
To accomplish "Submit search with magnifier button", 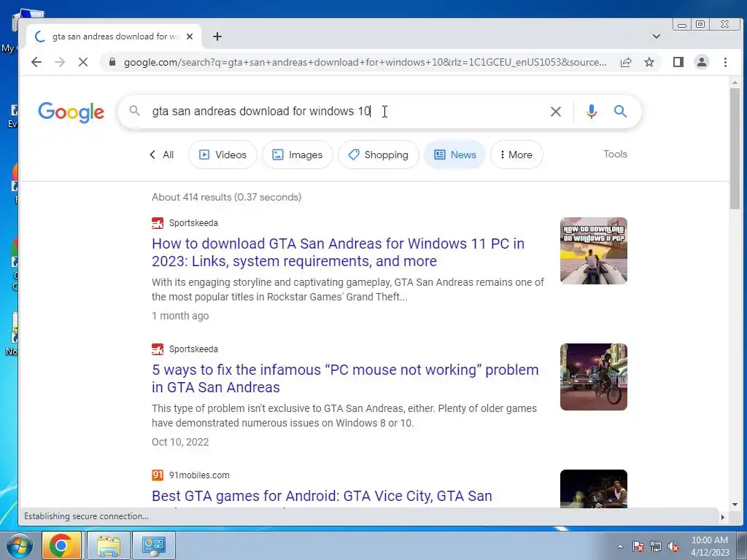I will click(x=620, y=112).
